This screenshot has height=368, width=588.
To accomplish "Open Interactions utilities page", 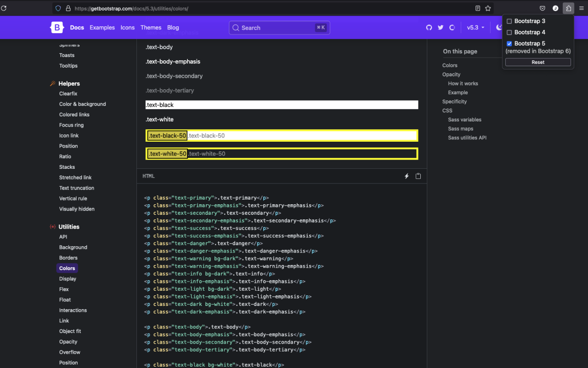I will 73,310.
